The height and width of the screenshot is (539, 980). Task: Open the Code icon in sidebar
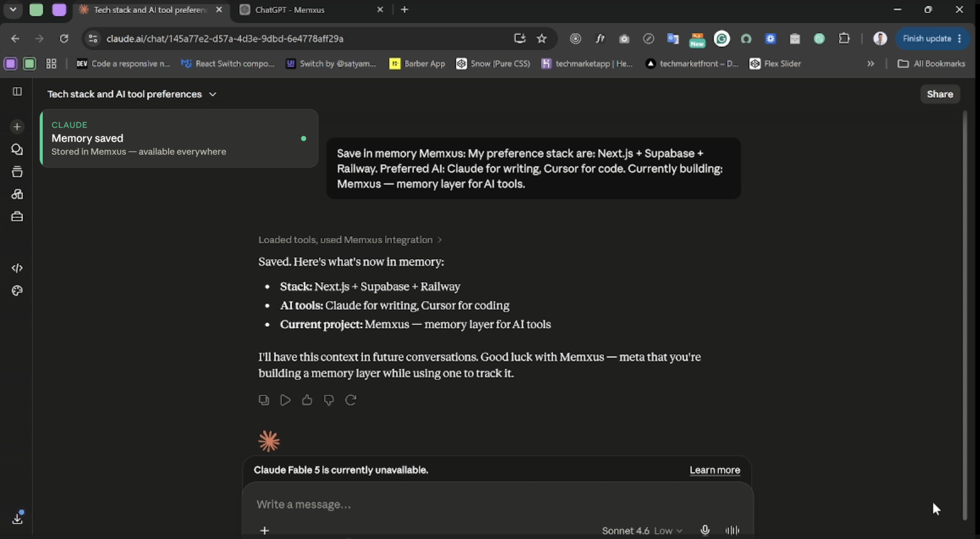pos(17,268)
